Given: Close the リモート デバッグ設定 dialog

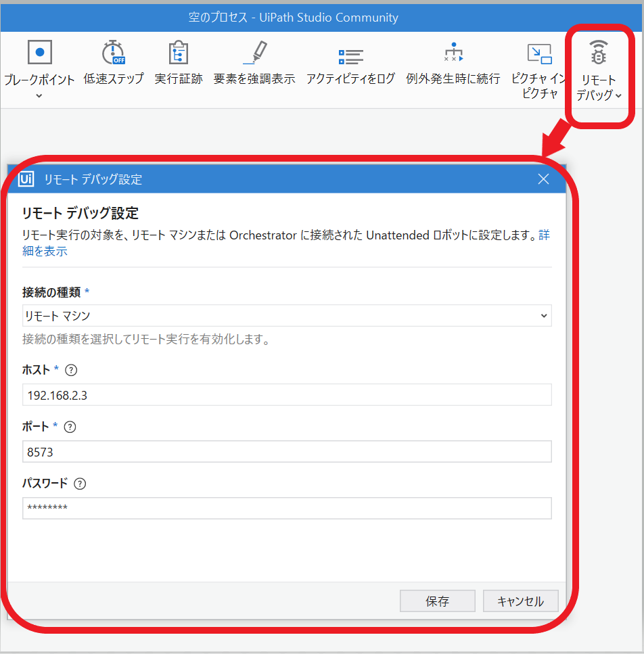Looking at the screenshot, I should 543,179.
